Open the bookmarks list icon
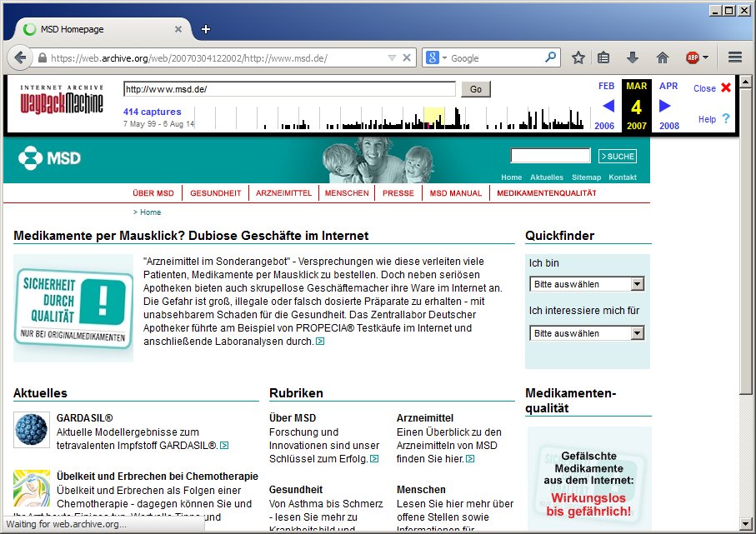Viewport: 756px width, 534px height. (x=603, y=57)
